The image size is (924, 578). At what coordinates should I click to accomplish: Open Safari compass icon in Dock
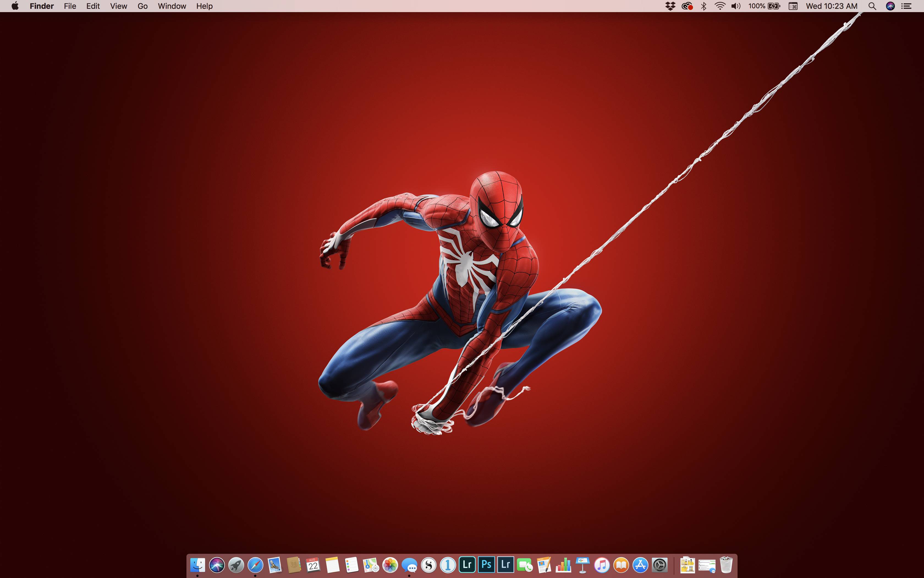click(x=255, y=565)
